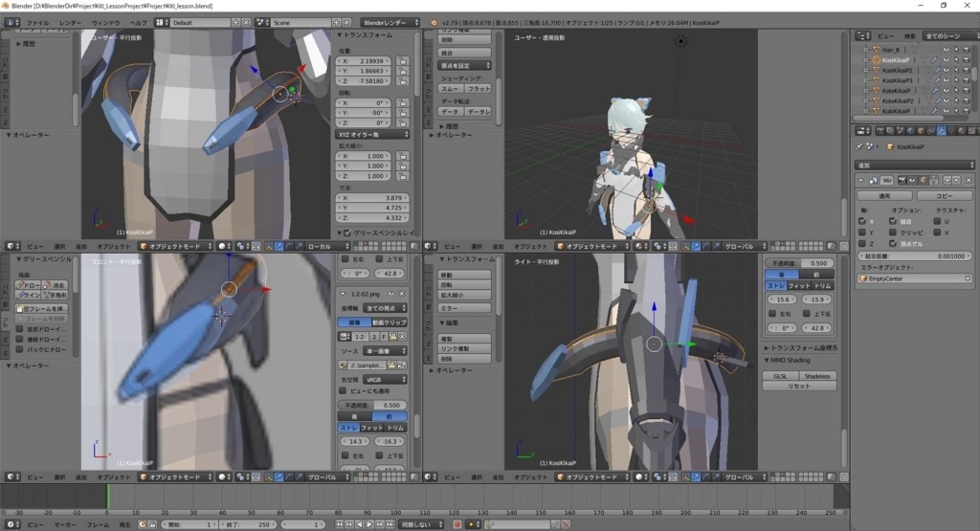
Task: Open the Modifiers properties tab (wrench icon)
Action: tap(942, 130)
